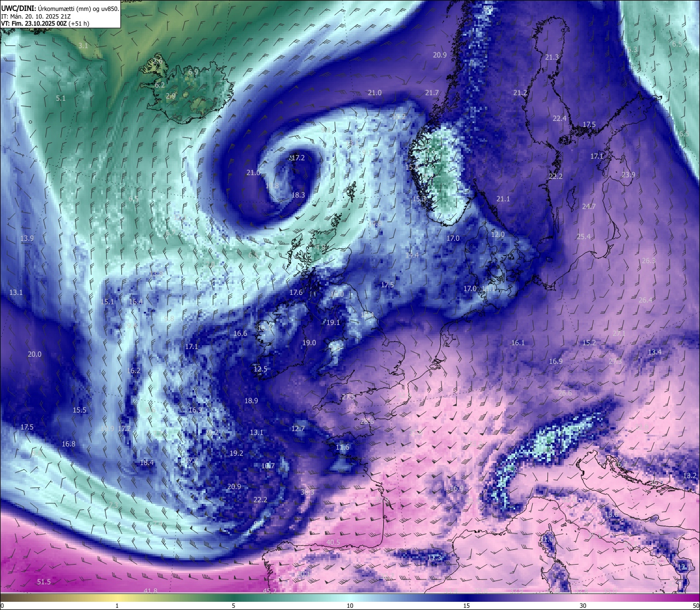The width and height of the screenshot is (700, 610).
Task: Click the 18.4 value in the Atlantic
Action: click(x=147, y=462)
